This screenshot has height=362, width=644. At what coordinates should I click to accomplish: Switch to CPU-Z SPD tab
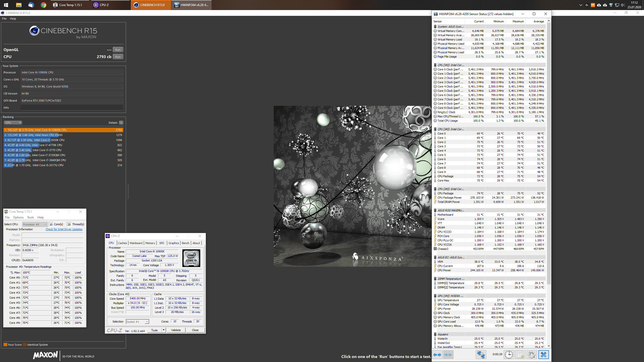click(162, 243)
